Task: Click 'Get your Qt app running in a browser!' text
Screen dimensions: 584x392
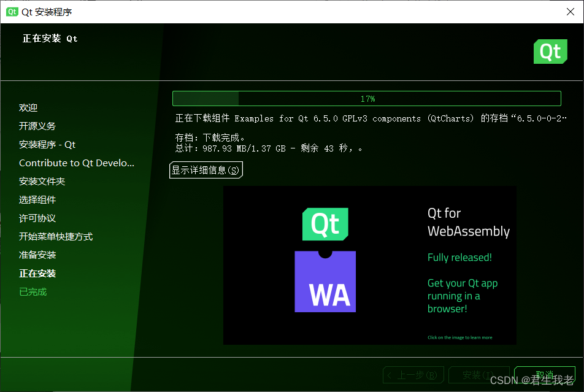Action: (462, 296)
